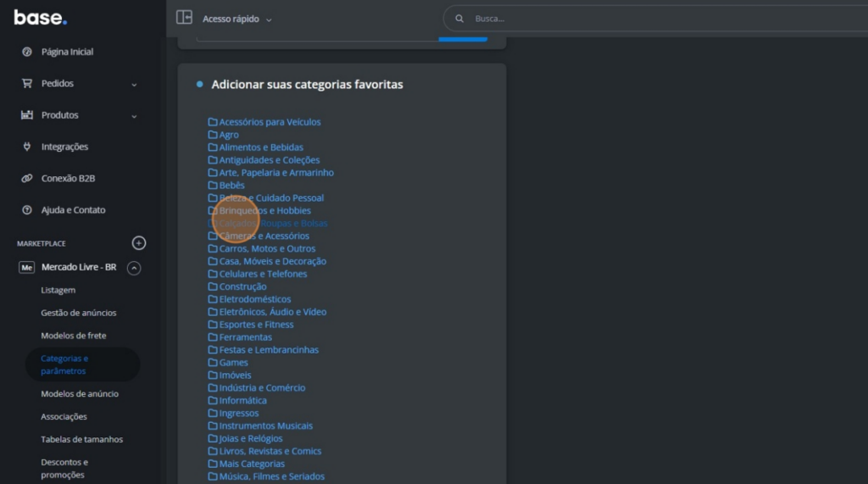Collapse the Mercado Livre - BR section
The image size is (868, 484).
click(134, 268)
